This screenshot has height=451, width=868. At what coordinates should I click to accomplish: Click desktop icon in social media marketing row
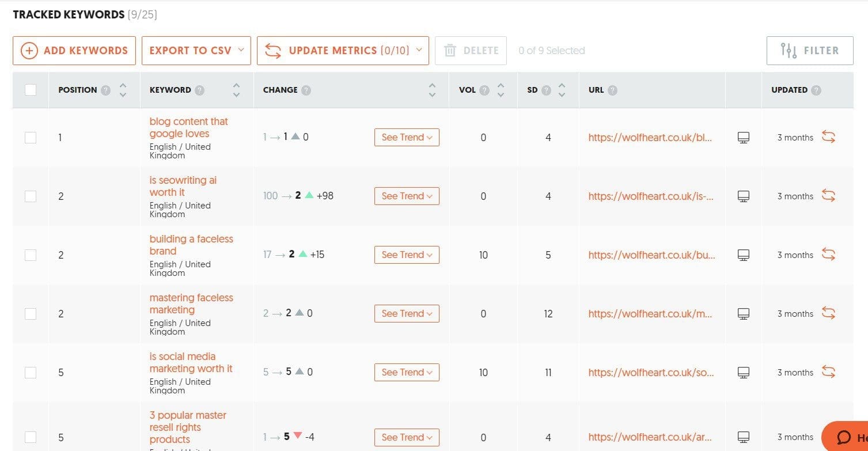coord(744,373)
